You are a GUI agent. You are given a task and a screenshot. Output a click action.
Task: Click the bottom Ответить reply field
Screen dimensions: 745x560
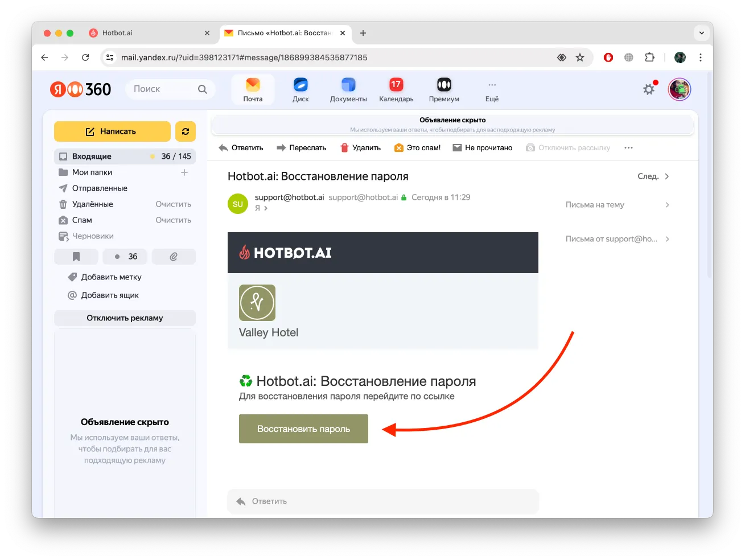[x=383, y=501]
